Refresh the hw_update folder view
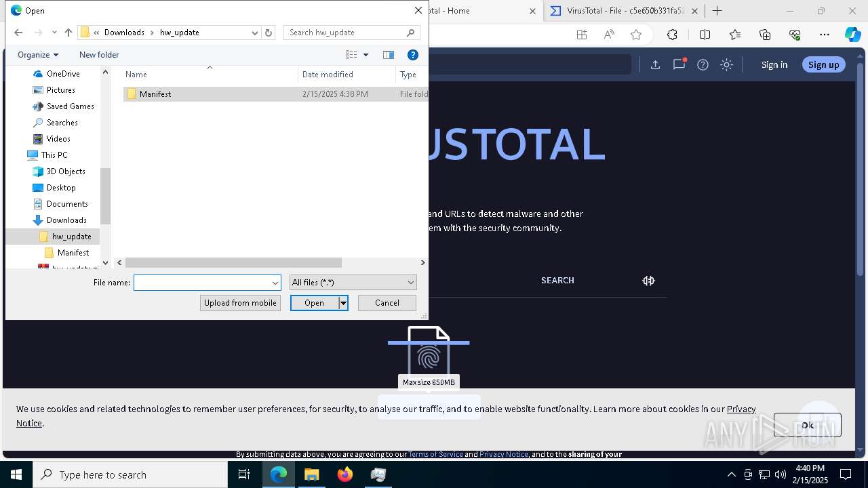Image resolution: width=868 pixels, height=488 pixels. pyautogui.click(x=269, y=33)
